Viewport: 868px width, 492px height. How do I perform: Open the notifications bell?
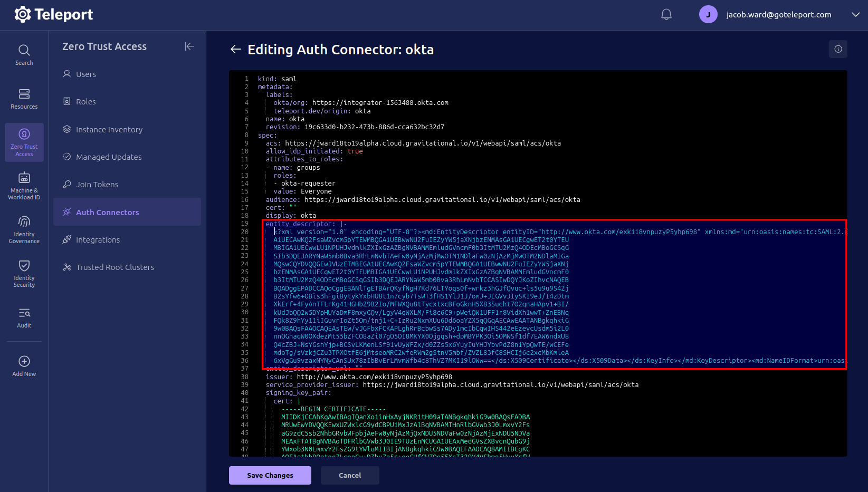click(666, 14)
